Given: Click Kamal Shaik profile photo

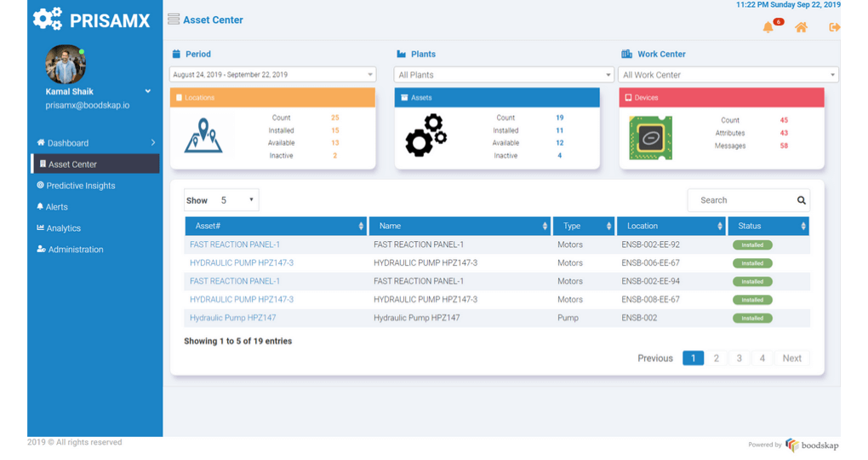Looking at the screenshot, I should tap(66, 64).
